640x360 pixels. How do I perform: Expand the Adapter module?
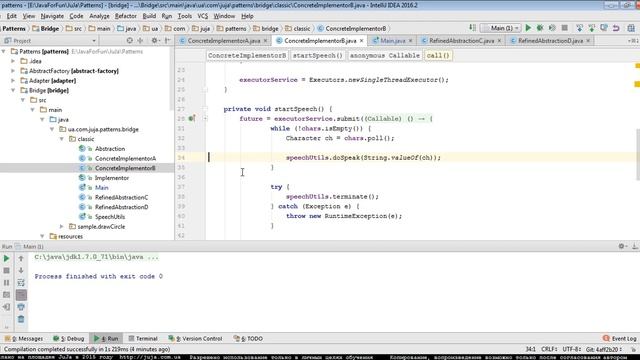13,81
